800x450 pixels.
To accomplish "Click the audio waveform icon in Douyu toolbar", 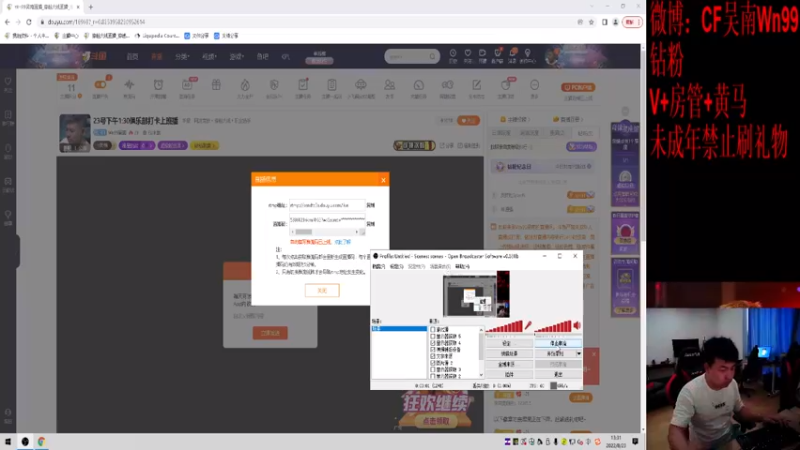I will (129, 85).
